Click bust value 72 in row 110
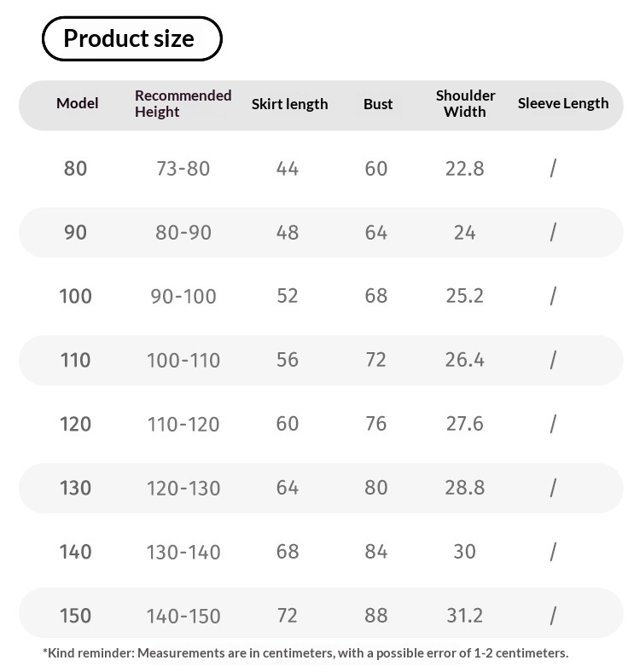This screenshot has width=640, height=672. point(375,360)
